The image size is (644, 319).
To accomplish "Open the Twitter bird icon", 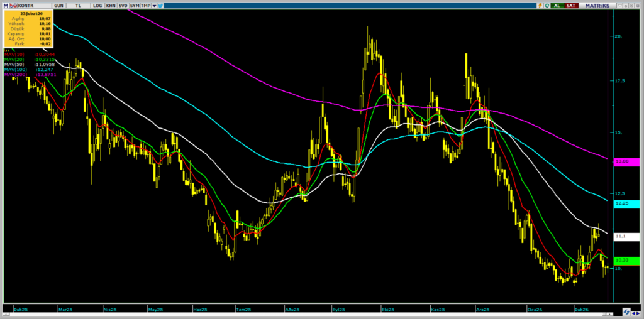I will click(x=161, y=5).
